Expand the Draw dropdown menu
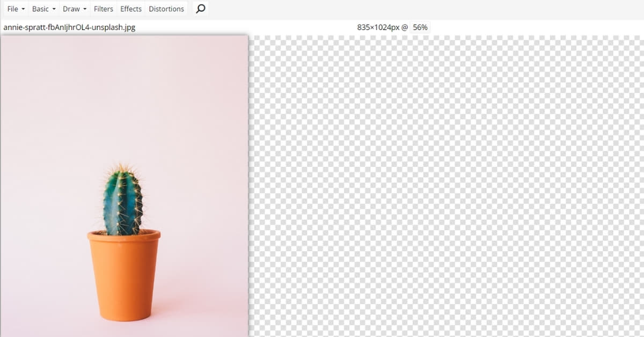 pyautogui.click(x=75, y=9)
